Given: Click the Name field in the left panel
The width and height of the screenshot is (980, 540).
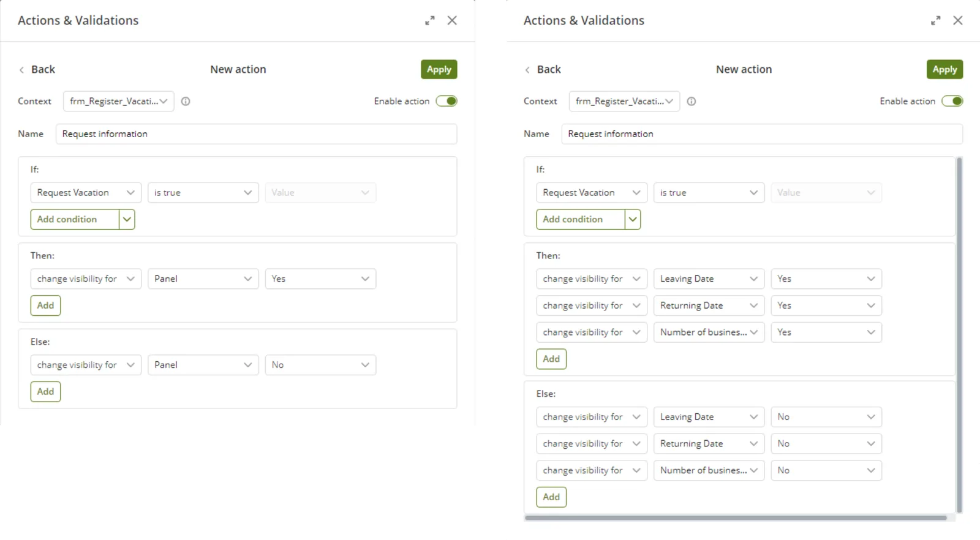Looking at the screenshot, I should click(x=256, y=134).
